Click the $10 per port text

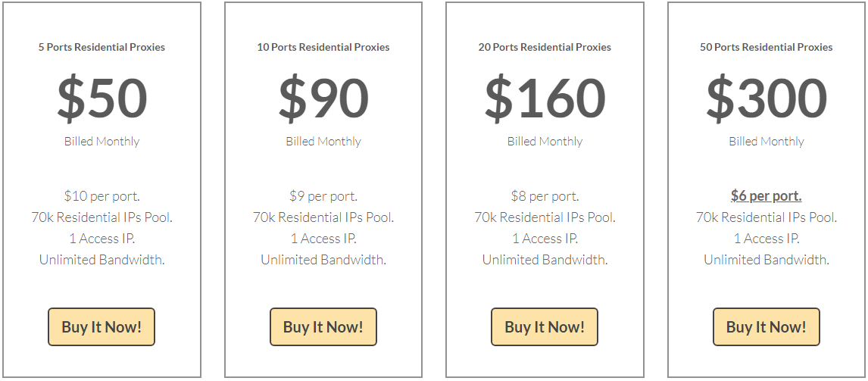pyautogui.click(x=101, y=196)
